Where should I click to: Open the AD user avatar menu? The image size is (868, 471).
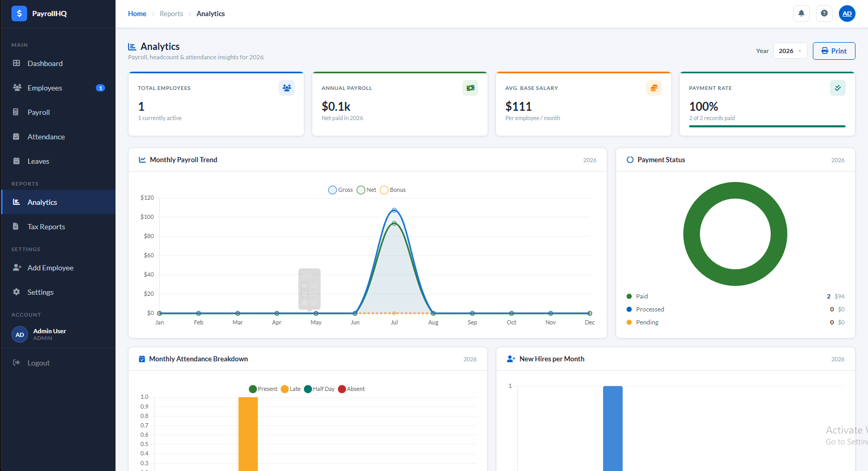coord(847,14)
